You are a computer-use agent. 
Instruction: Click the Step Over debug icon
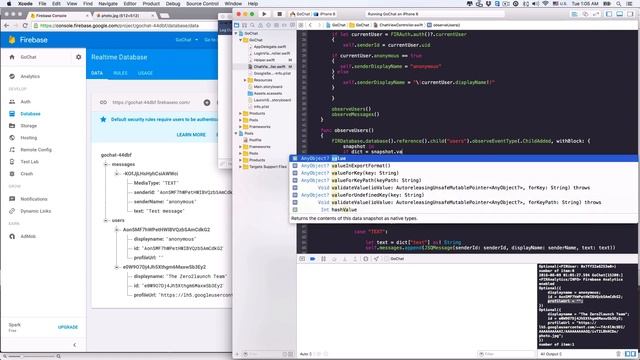click(x=334, y=259)
